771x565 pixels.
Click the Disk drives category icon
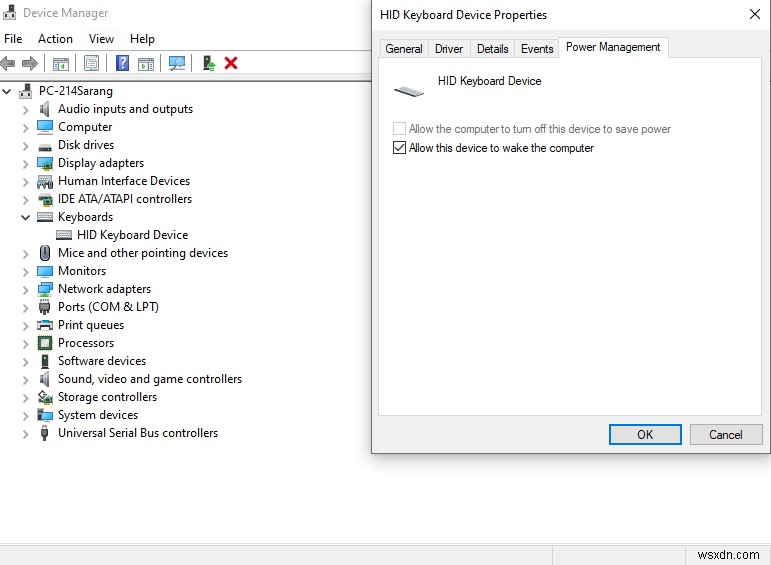[x=45, y=147]
